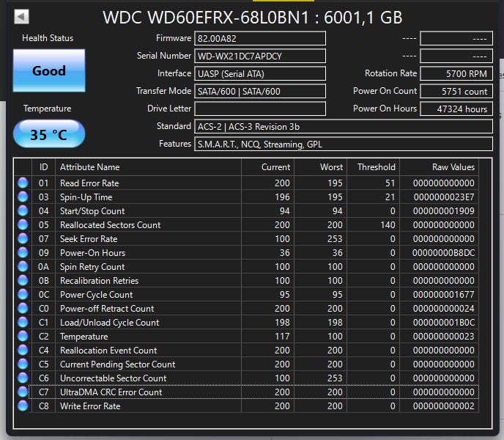Select the Recalibration Retries attribute name
Viewport: 504px width, 440px height.
(x=100, y=281)
